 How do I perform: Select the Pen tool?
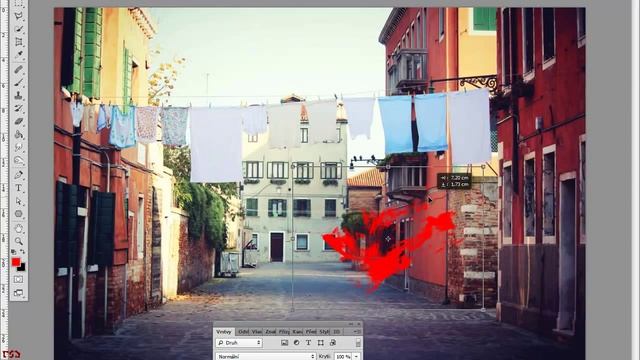[18, 175]
